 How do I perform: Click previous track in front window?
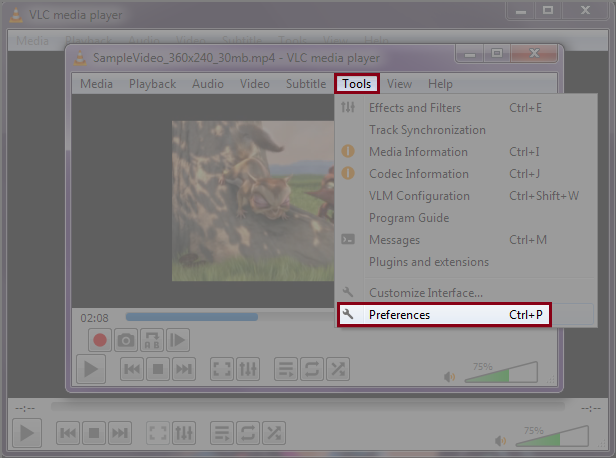click(x=132, y=369)
